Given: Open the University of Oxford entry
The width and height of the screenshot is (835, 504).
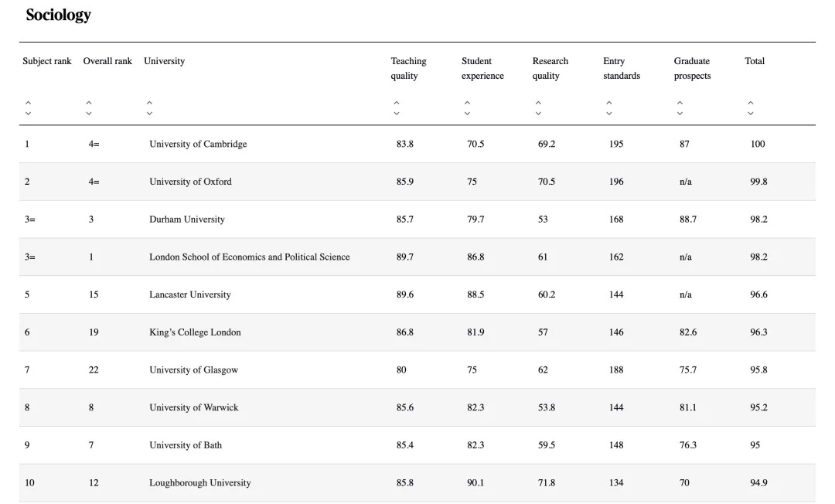Looking at the screenshot, I should pos(190,182).
